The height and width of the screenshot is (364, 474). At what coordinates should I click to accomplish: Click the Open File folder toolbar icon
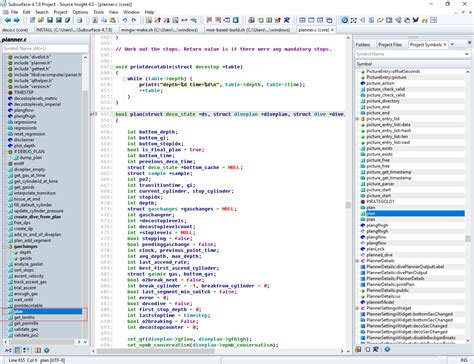coord(41,20)
